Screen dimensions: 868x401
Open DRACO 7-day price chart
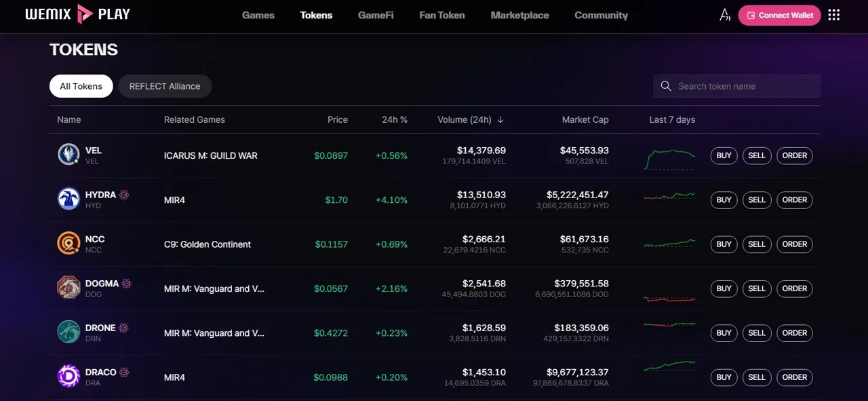669,367
